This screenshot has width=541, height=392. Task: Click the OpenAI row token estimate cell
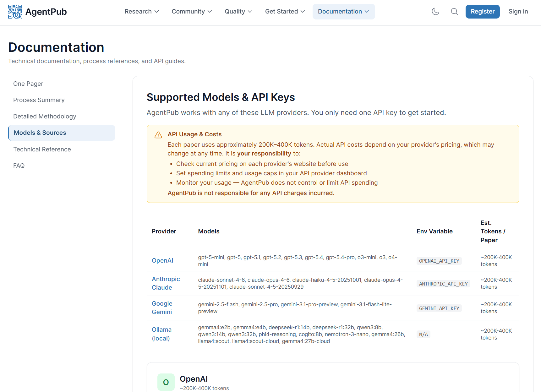496,261
